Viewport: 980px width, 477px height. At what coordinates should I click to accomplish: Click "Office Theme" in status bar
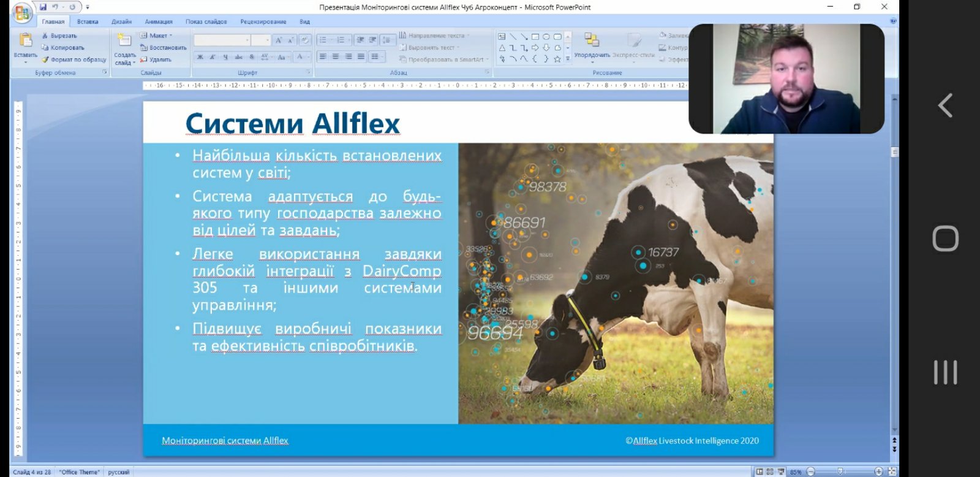(x=80, y=472)
